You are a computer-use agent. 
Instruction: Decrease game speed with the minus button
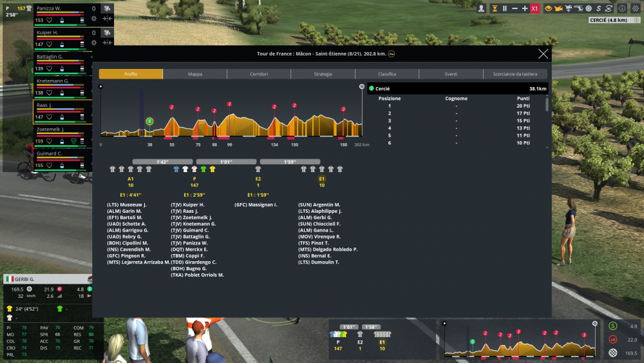[515, 8]
